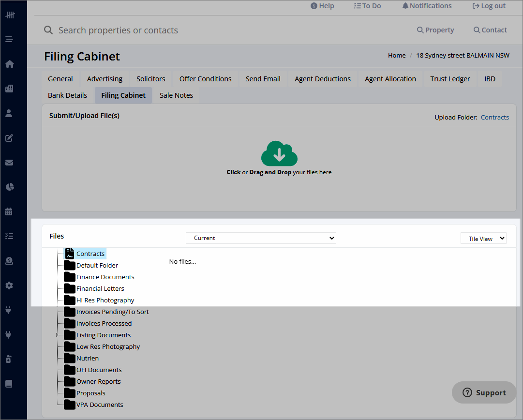Click the search properties or contacts field

click(x=118, y=30)
